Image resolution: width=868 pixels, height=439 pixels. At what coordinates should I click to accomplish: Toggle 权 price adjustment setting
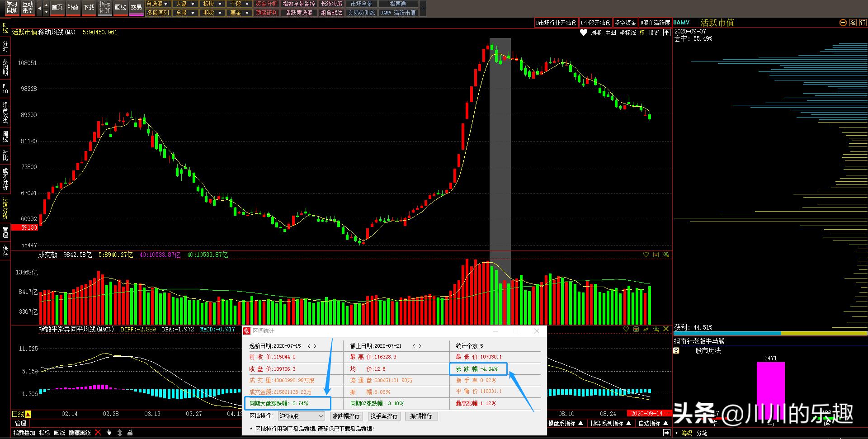(x=642, y=33)
